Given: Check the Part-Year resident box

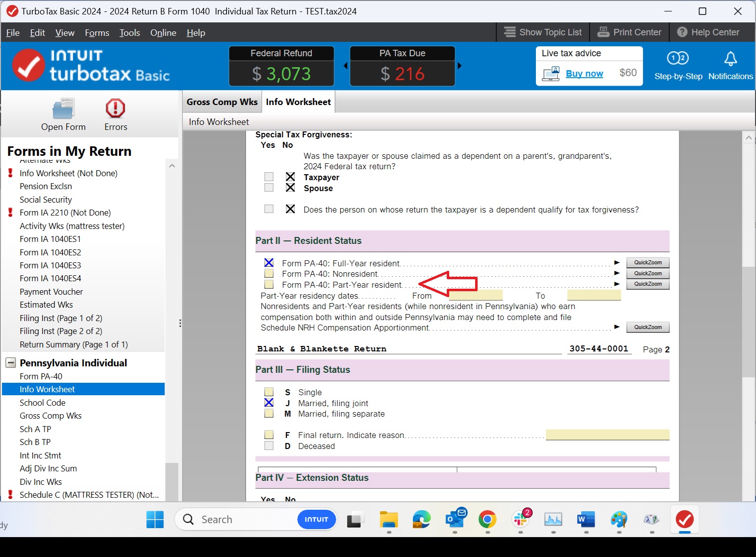Looking at the screenshot, I should 269,285.
